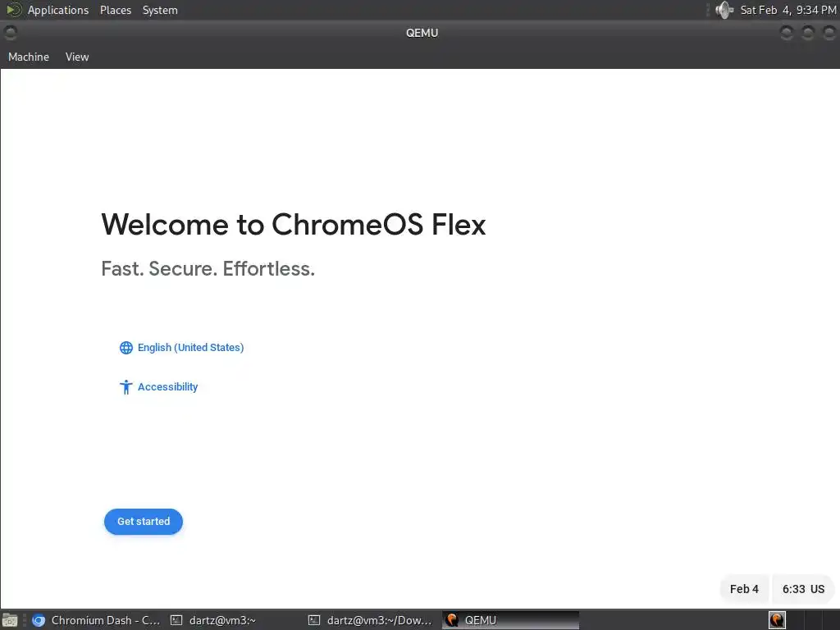Screen dimensions: 840x630
Task: Click the QEMU tray icon in the bottom-right panel
Action: click(x=777, y=620)
